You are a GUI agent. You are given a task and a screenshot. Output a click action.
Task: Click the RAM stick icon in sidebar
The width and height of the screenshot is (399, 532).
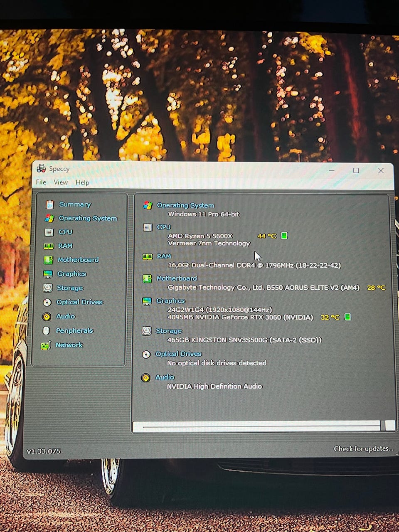49,246
